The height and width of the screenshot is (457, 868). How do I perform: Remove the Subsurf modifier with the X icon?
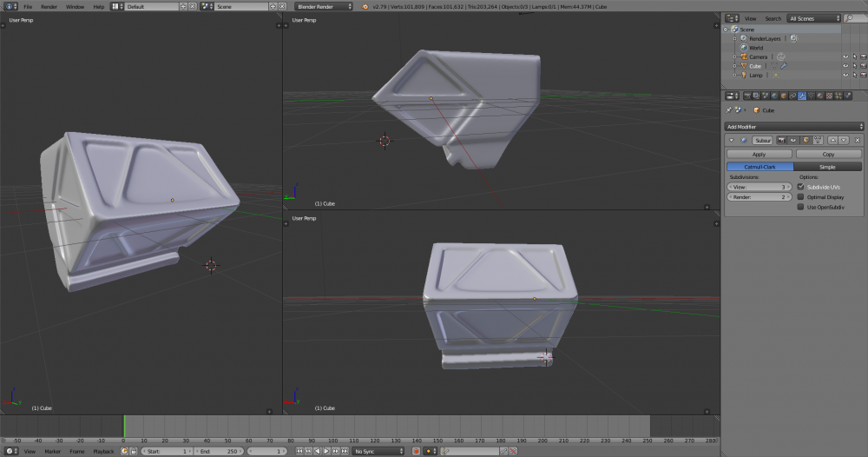858,140
